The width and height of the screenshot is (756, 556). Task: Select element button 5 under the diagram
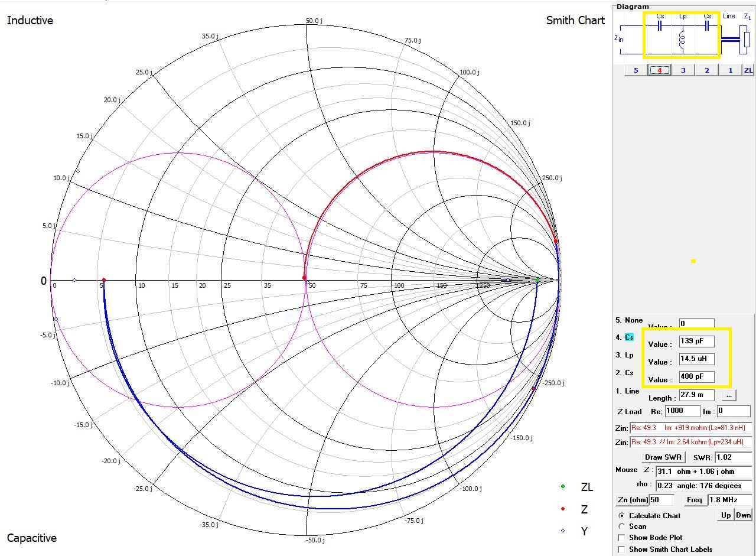tap(636, 70)
